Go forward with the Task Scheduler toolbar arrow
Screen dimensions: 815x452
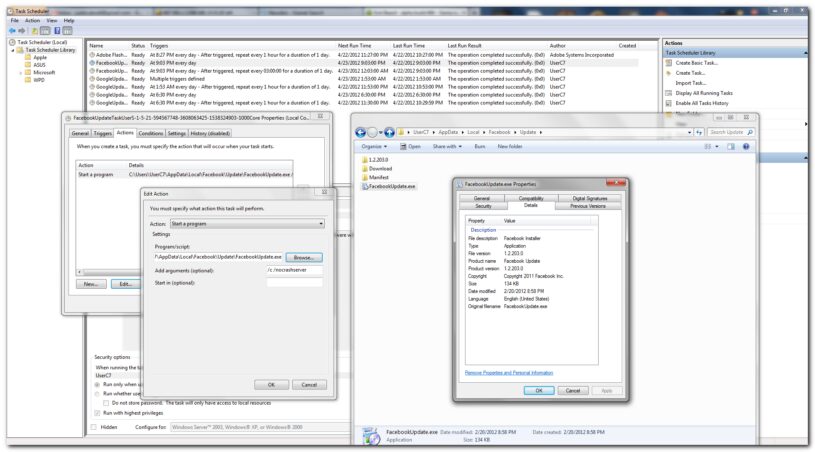pyautogui.click(x=21, y=31)
